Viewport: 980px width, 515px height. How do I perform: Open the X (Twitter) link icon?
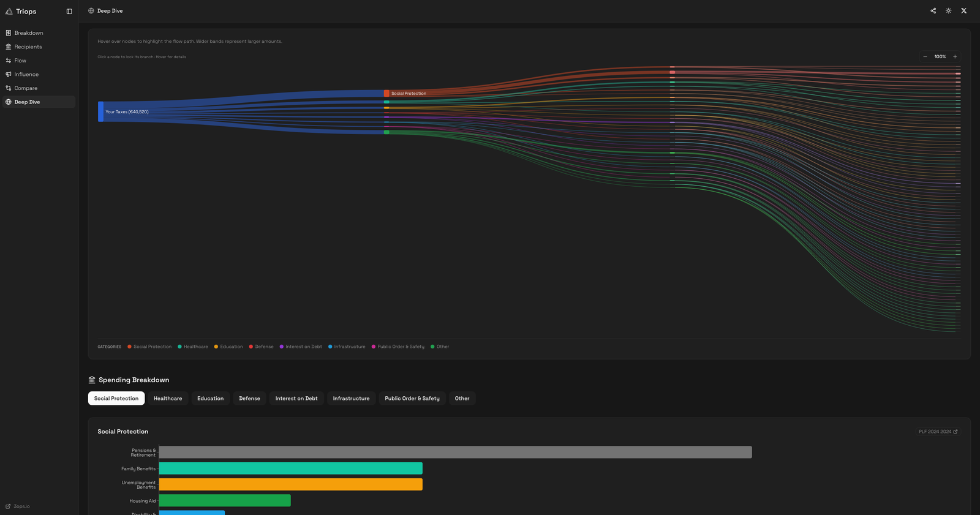point(964,11)
